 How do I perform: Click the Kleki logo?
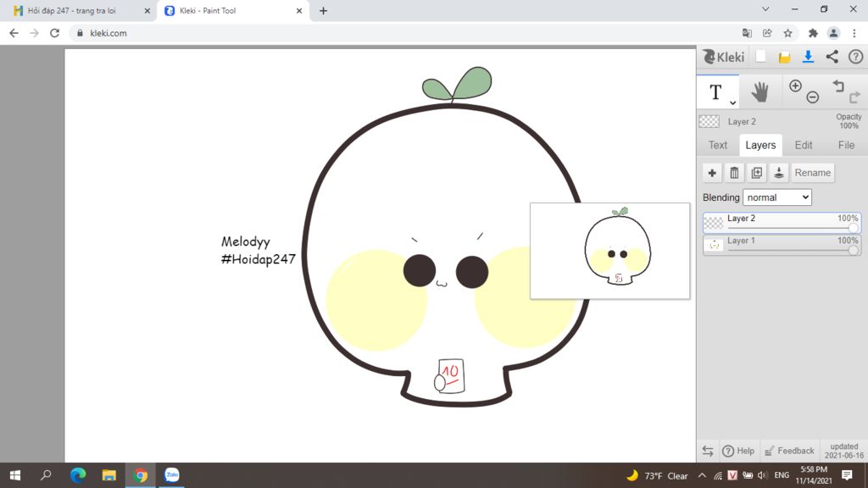(724, 57)
